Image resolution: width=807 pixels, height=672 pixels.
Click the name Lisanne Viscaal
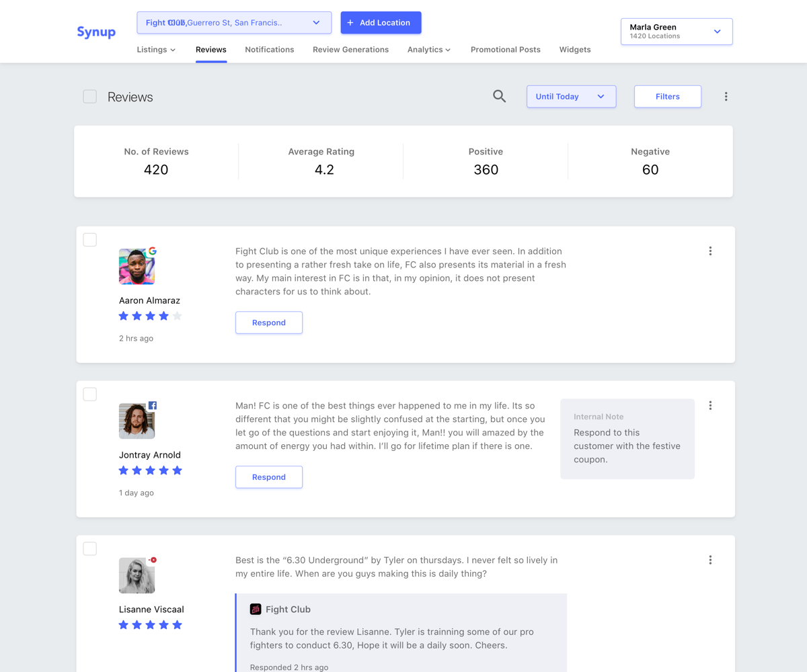point(151,610)
